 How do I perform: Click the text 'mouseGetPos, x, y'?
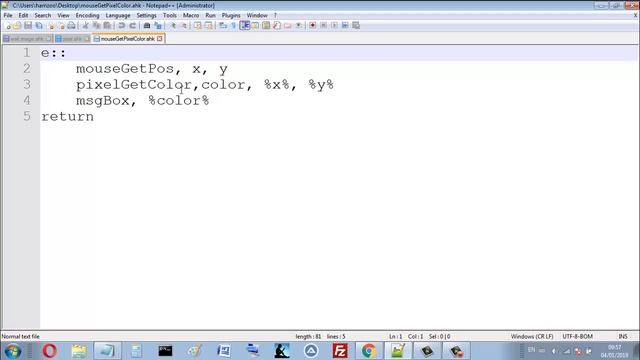click(x=151, y=69)
